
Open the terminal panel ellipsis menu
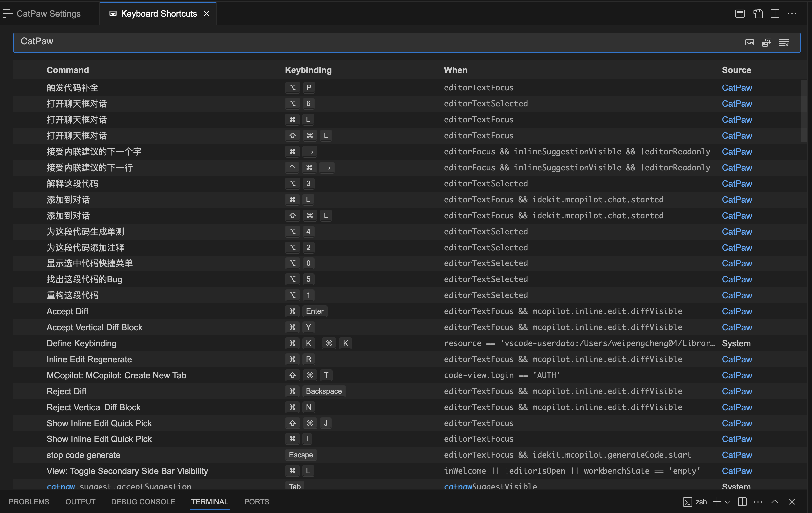tap(758, 502)
